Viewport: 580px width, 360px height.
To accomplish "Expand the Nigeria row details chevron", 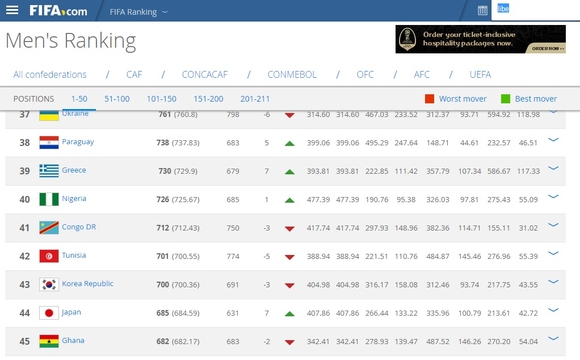I will (x=553, y=196).
